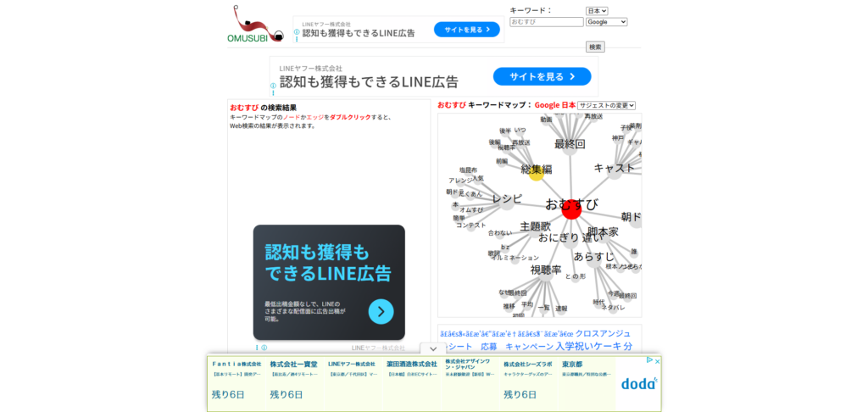Viewport: 868px width, 412px height.
Task: Click サイトを見る in the wide banner ad
Action: click(x=542, y=76)
